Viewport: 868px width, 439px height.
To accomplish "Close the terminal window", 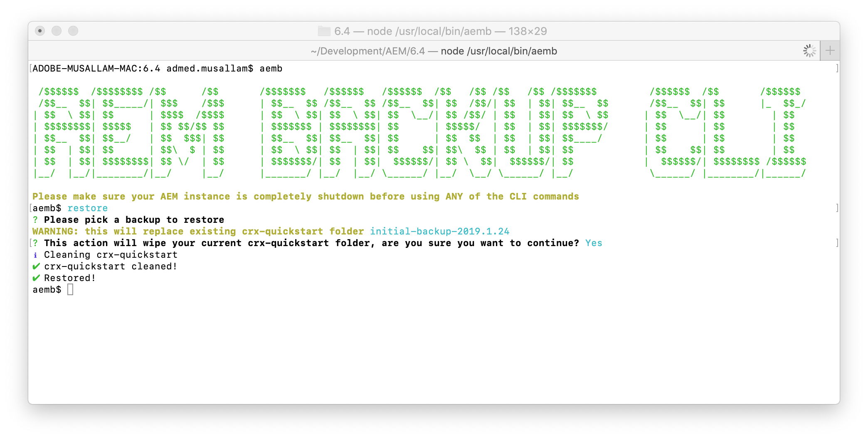I will 40,31.
